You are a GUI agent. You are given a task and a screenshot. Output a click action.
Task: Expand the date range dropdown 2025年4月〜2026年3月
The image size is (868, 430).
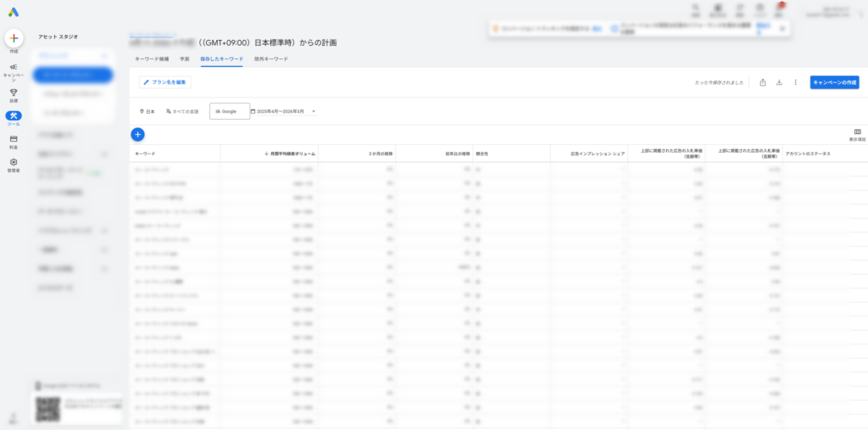283,111
